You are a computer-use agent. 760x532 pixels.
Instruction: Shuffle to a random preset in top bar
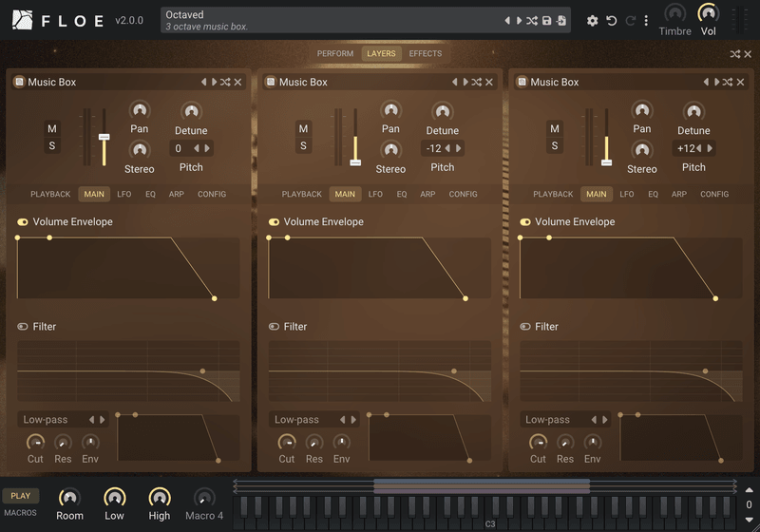[x=532, y=20]
